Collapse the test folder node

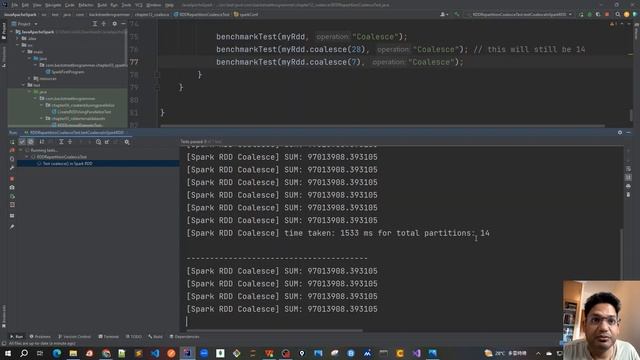point(24,85)
